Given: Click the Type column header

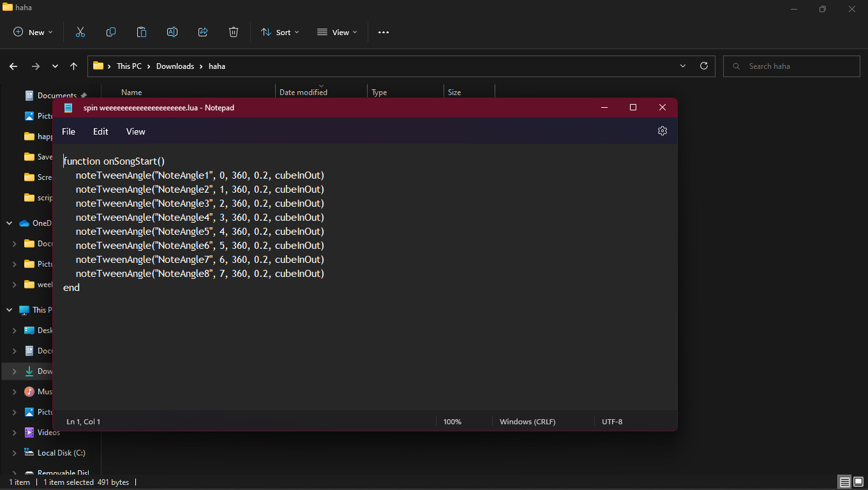Looking at the screenshot, I should [405, 93].
